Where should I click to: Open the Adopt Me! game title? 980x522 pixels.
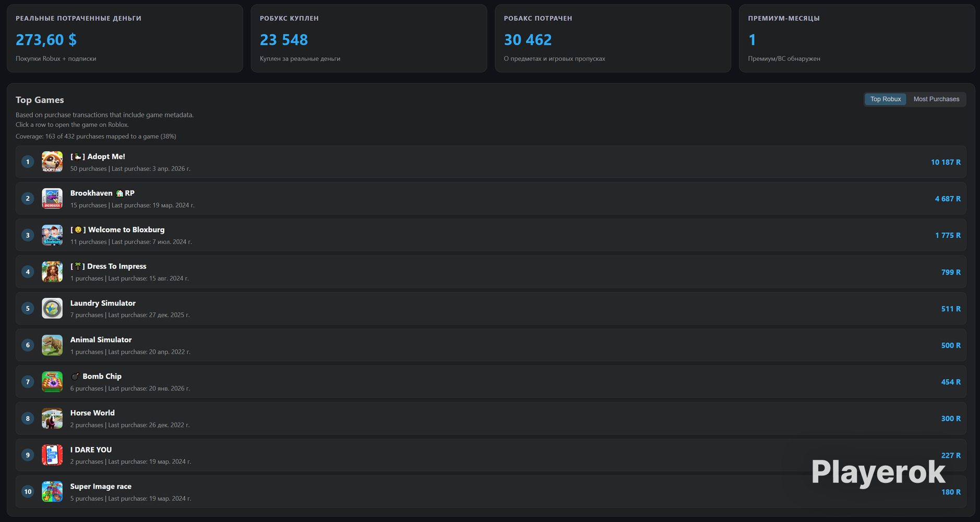tap(98, 157)
